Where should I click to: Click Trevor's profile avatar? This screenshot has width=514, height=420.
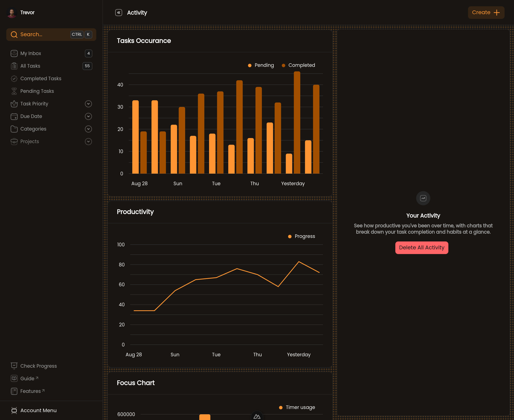tap(12, 13)
